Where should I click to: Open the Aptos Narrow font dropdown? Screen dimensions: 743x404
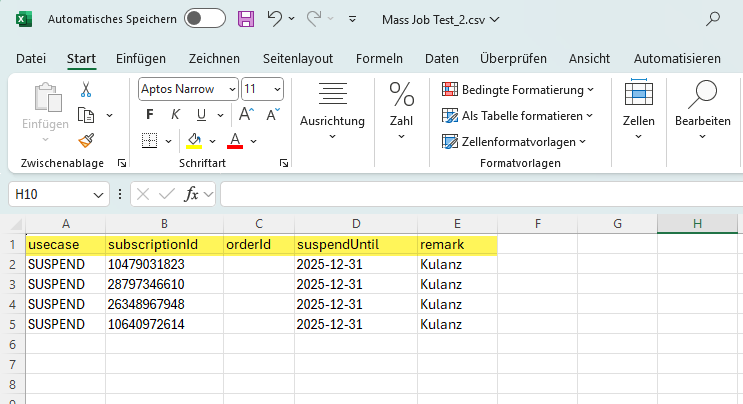[232, 89]
